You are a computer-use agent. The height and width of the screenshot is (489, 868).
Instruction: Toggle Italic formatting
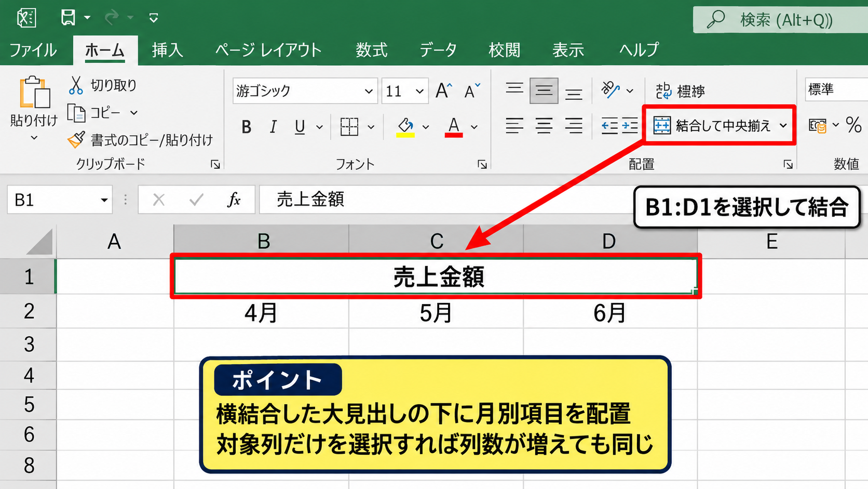point(273,127)
